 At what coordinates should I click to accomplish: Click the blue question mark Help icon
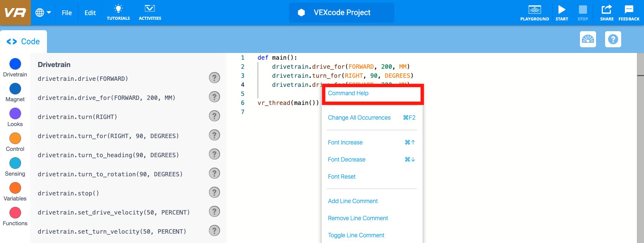point(613,39)
